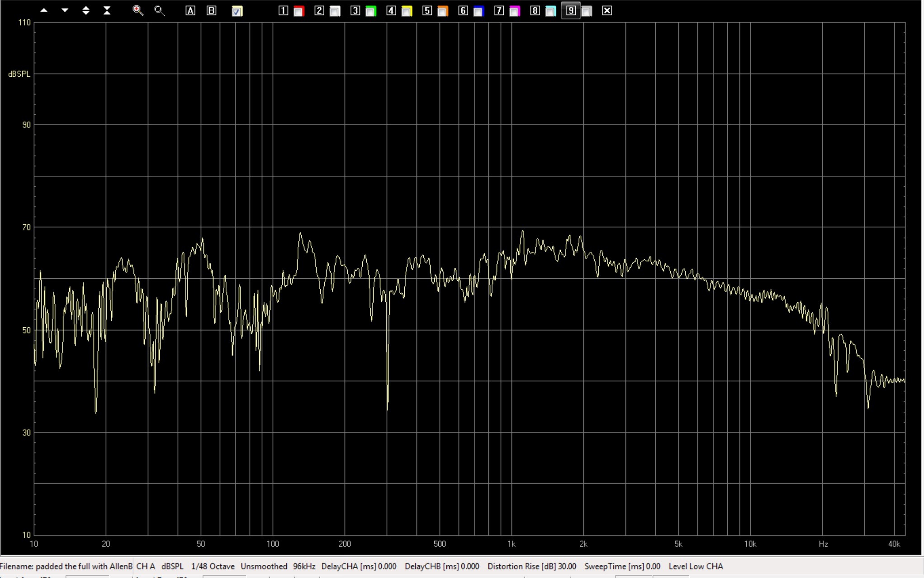This screenshot has width=924, height=578.
Task: Click the '96kHz' sample rate status entry
Action: [304, 566]
